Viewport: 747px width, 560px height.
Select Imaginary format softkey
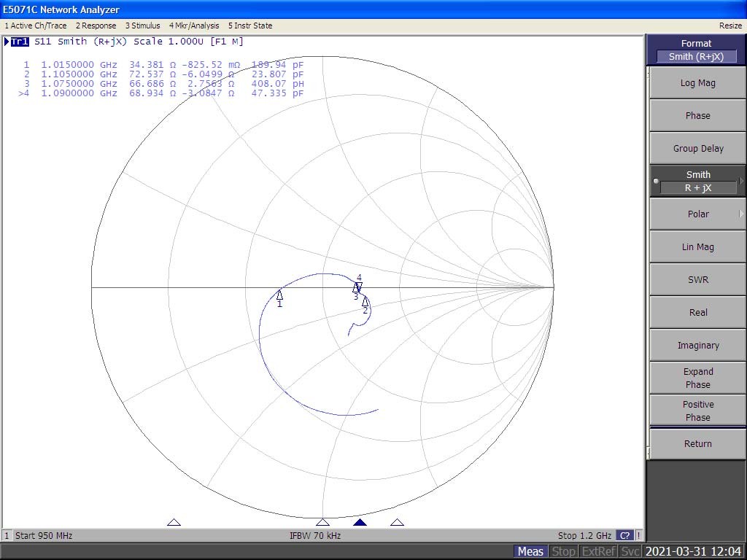point(697,346)
